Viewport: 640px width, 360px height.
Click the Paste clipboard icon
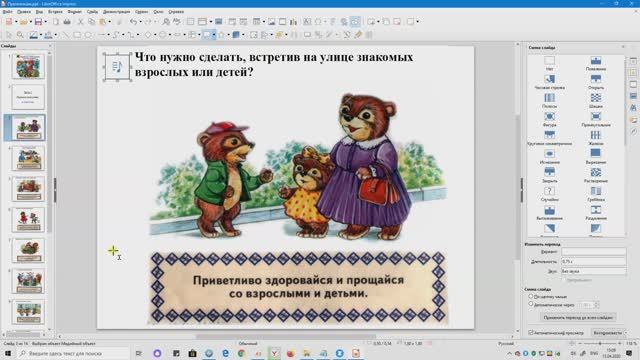(x=102, y=22)
